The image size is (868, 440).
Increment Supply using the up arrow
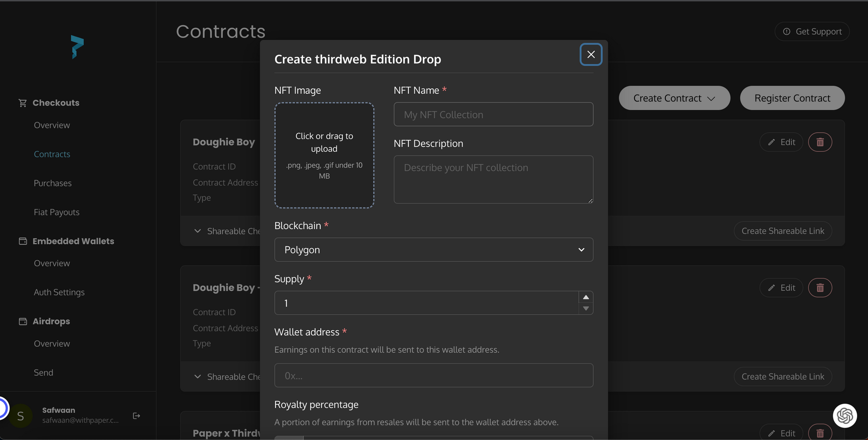click(586, 297)
